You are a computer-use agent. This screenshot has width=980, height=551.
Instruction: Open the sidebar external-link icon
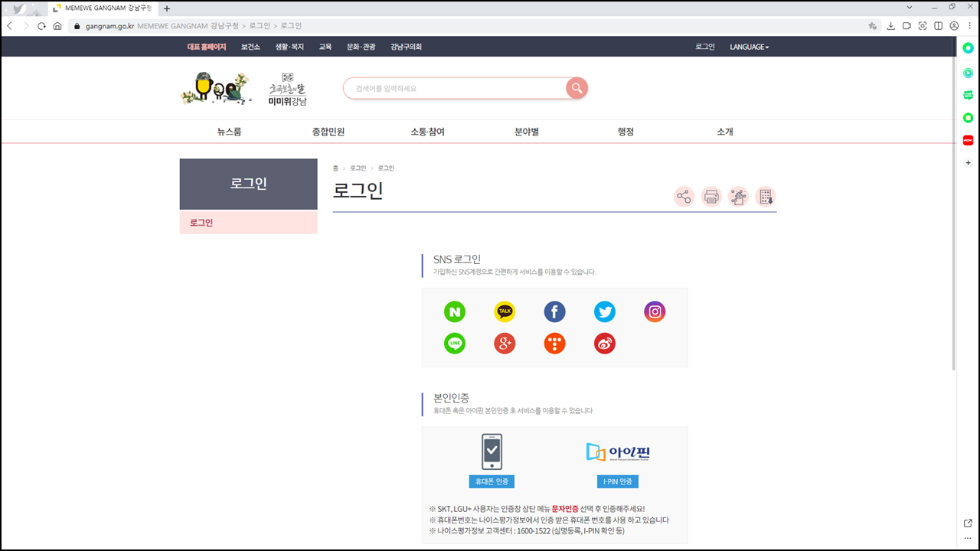pyautogui.click(x=968, y=523)
